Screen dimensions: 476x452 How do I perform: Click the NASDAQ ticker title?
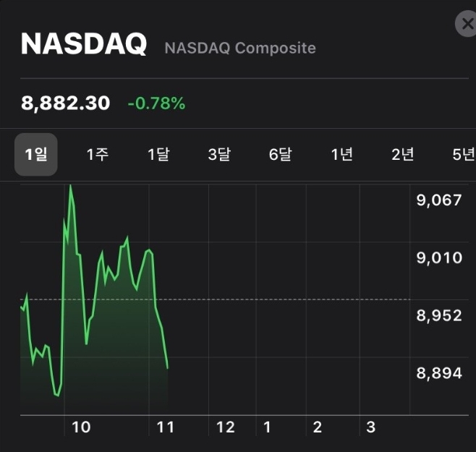(84, 45)
